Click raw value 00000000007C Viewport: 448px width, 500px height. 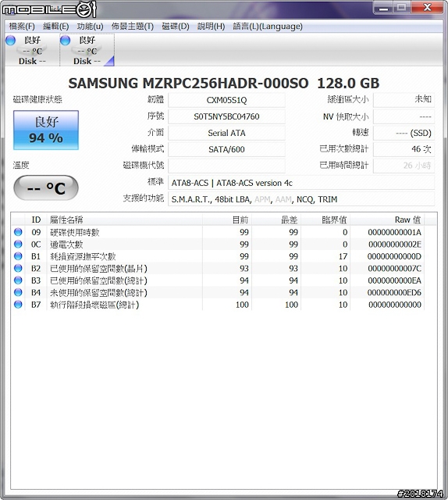pos(394,269)
